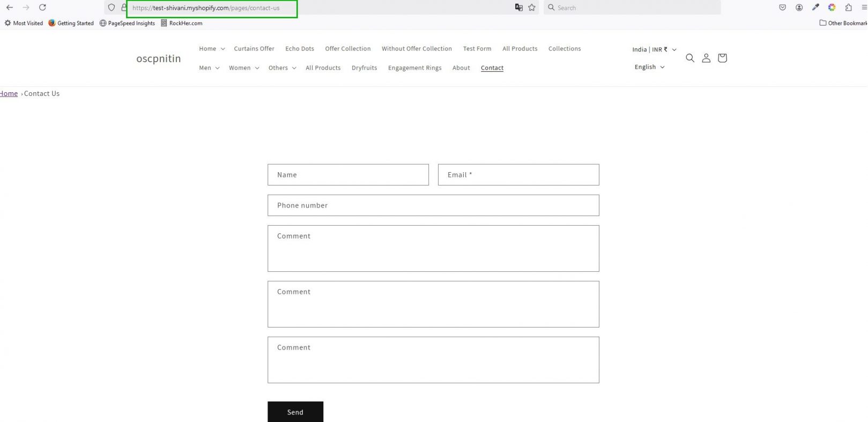Open the Engagement Rings menu item

coord(414,68)
